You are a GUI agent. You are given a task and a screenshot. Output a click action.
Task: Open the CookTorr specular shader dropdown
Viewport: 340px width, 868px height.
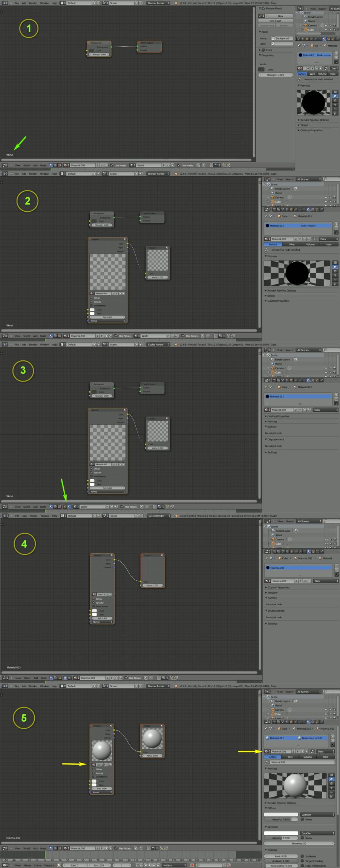pos(317,833)
